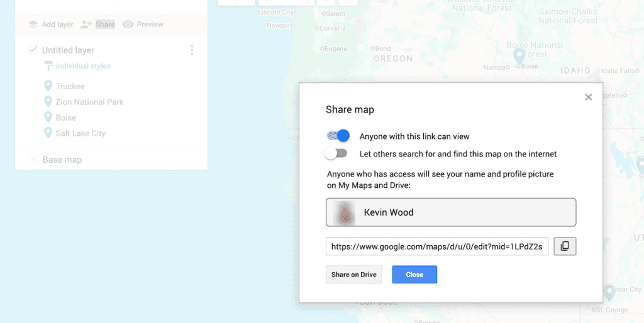Click the pin icon next to Truckee

[48, 86]
